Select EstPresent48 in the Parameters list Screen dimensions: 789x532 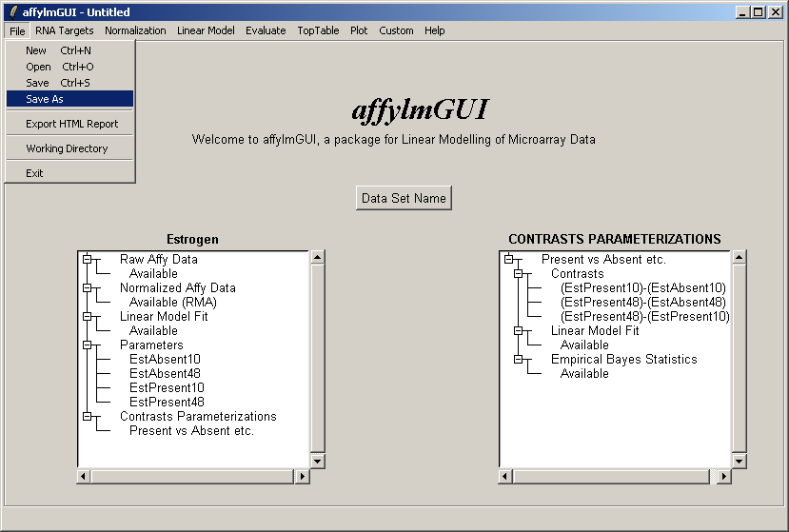click(x=167, y=402)
